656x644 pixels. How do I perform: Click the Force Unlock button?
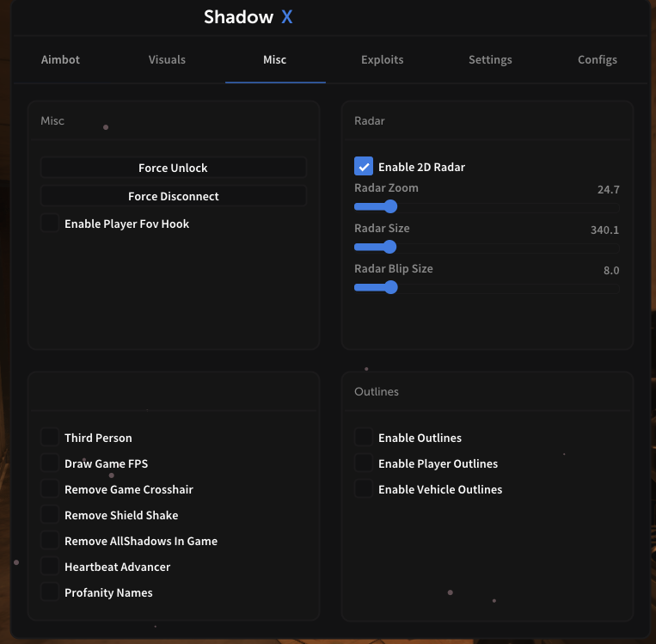point(173,168)
